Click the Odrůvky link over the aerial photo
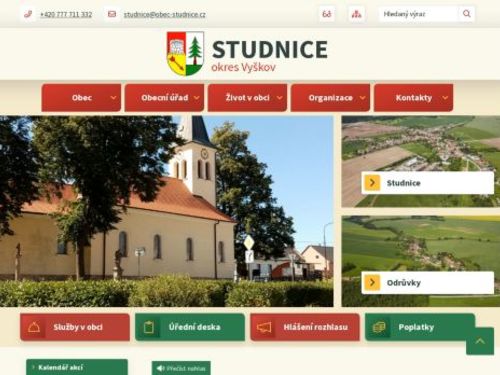The width and height of the screenshot is (500, 375). pos(428,283)
